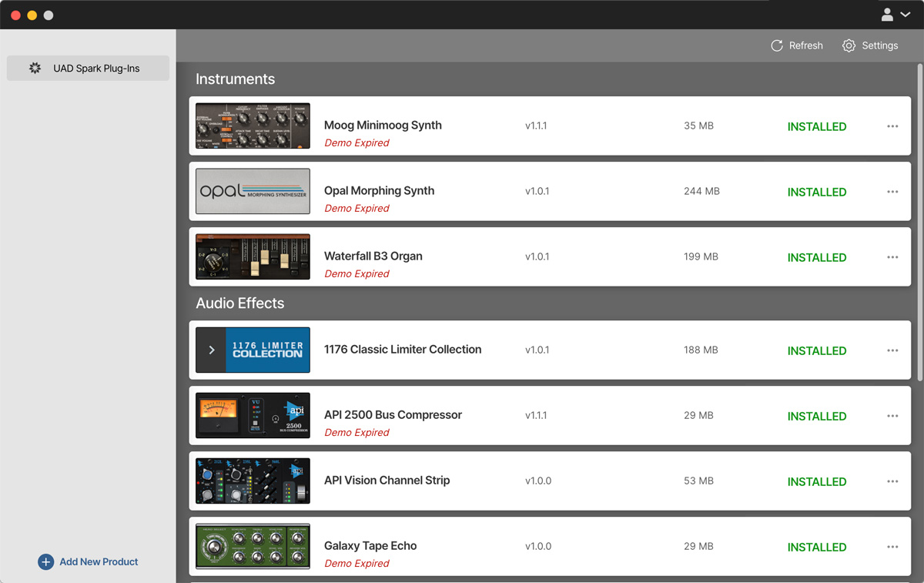Click the Settings gear icon
This screenshot has height=583, width=924.
849,45
